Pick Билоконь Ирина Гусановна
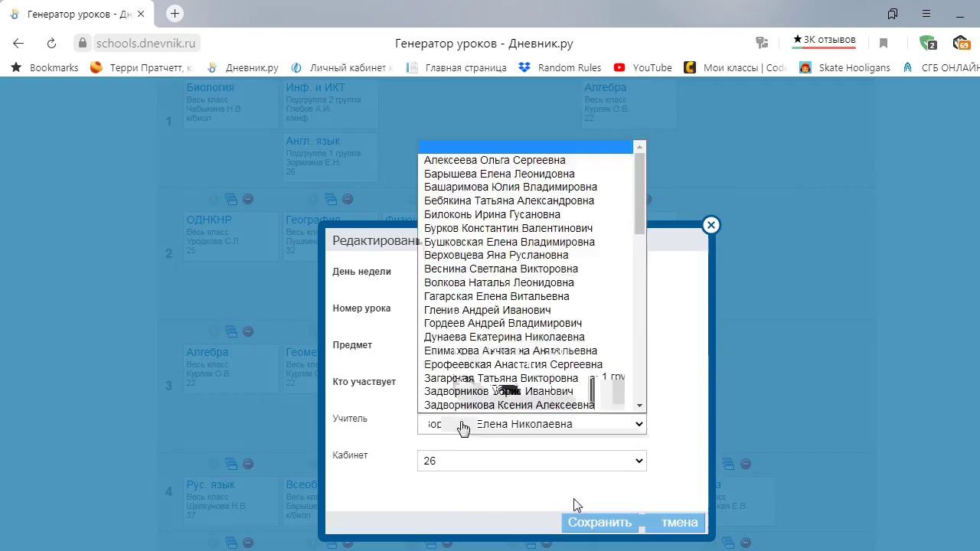Image resolution: width=980 pixels, height=551 pixels. click(526, 214)
